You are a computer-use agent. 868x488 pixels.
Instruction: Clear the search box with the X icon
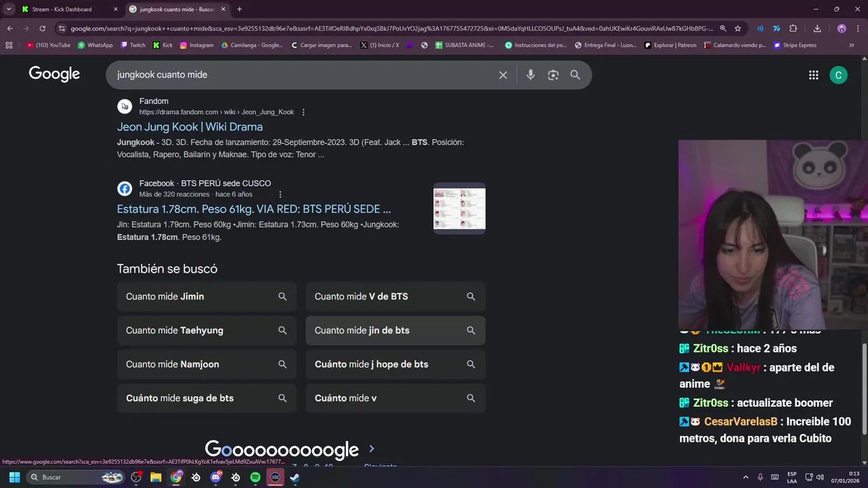click(503, 75)
